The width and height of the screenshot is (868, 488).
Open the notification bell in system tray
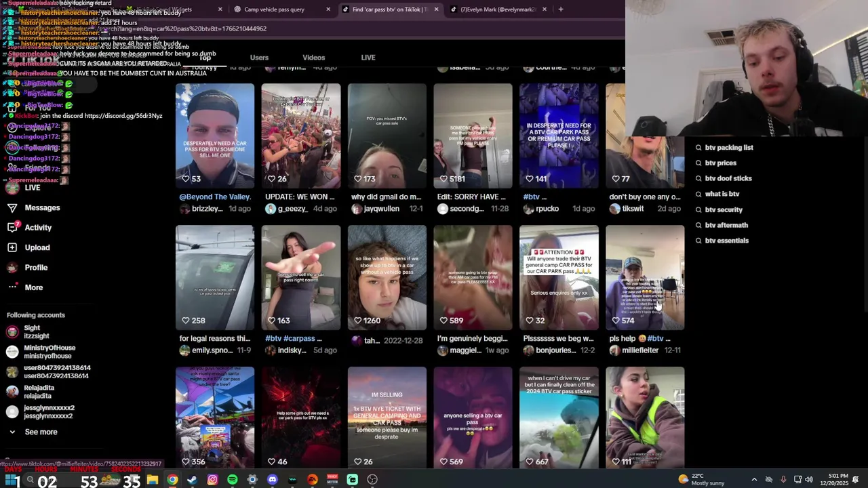[855, 480]
